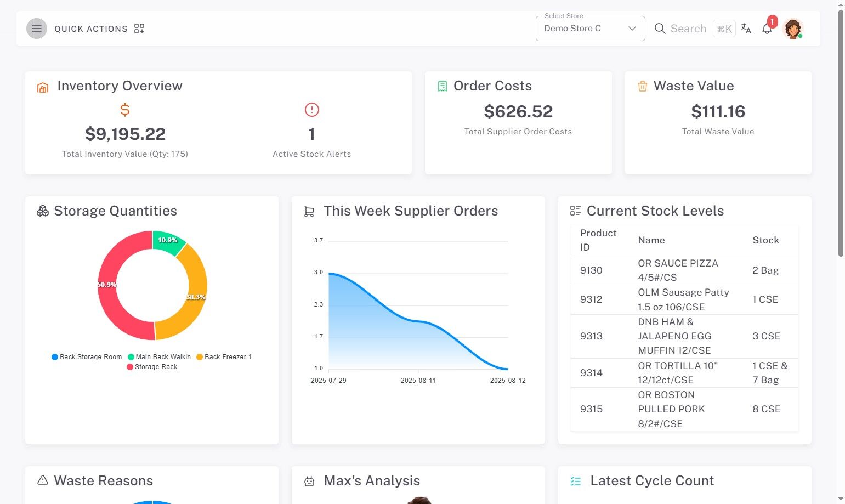Image resolution: width=845 pixels, height=504 pixels.
Task: Click the orange dollar sign icon
Action: click(125, 110)
